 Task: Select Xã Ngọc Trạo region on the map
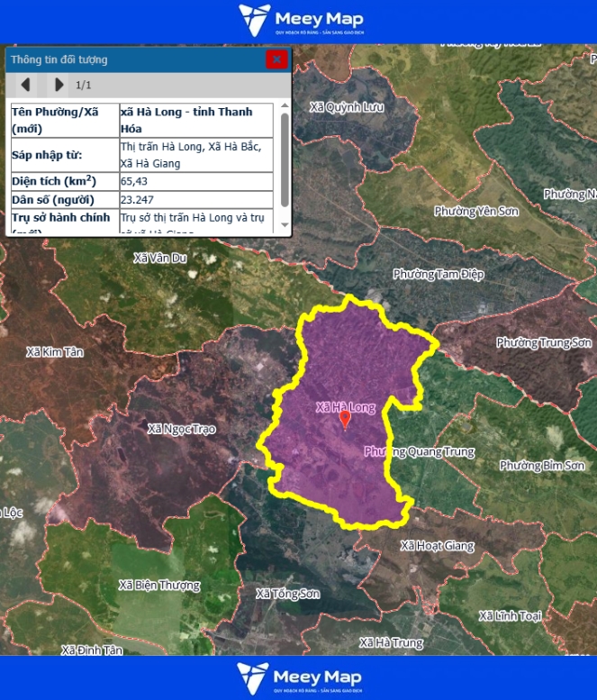point(182,429)
